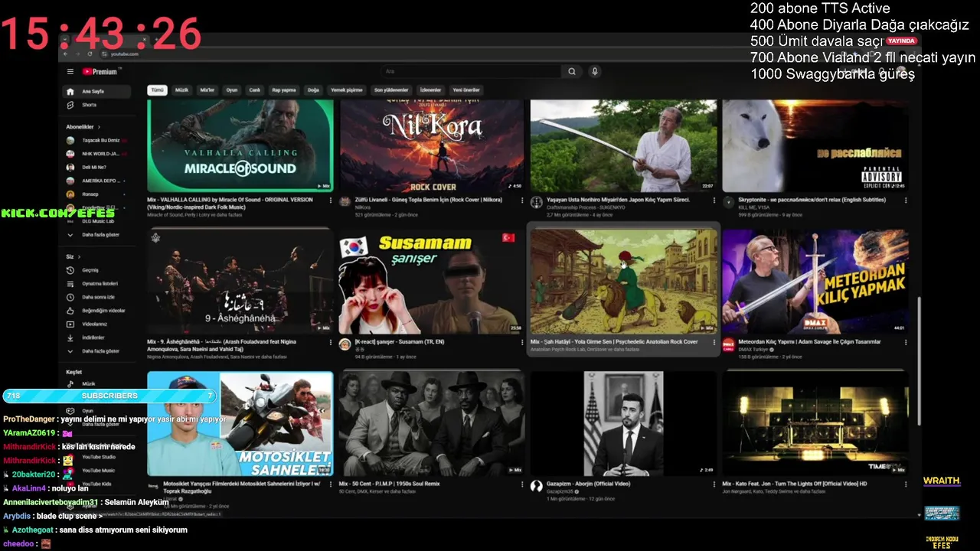Viewport: 980px width, 551px height.
Task: Select the Oyun filter chip
Action: 232,90
